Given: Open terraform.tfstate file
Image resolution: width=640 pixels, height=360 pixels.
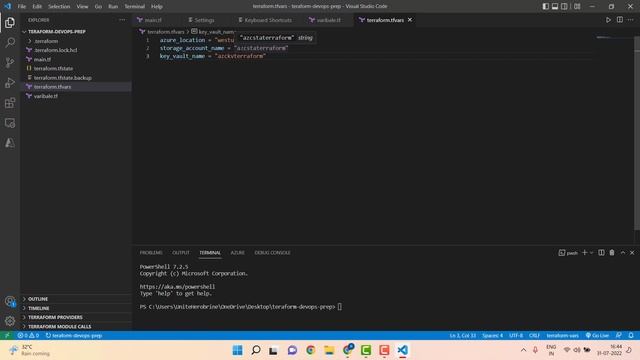Looking at the screenshot, I should coord(76,68).
